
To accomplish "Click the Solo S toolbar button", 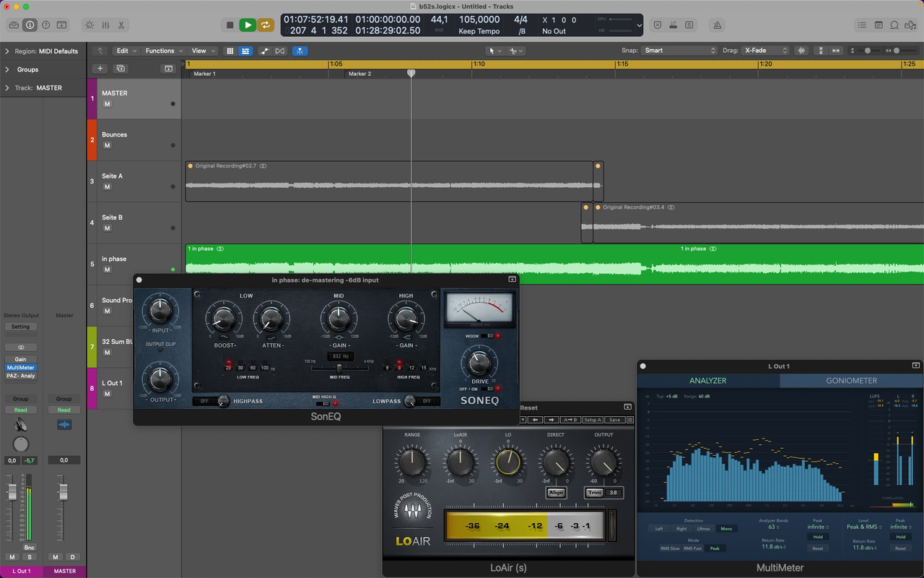I will click(x=689, y=25).
